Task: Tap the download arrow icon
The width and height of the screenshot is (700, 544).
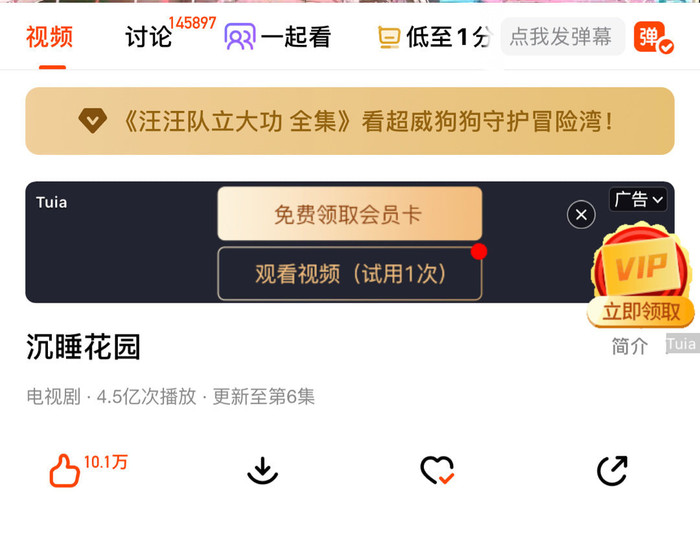Action: 262,471
